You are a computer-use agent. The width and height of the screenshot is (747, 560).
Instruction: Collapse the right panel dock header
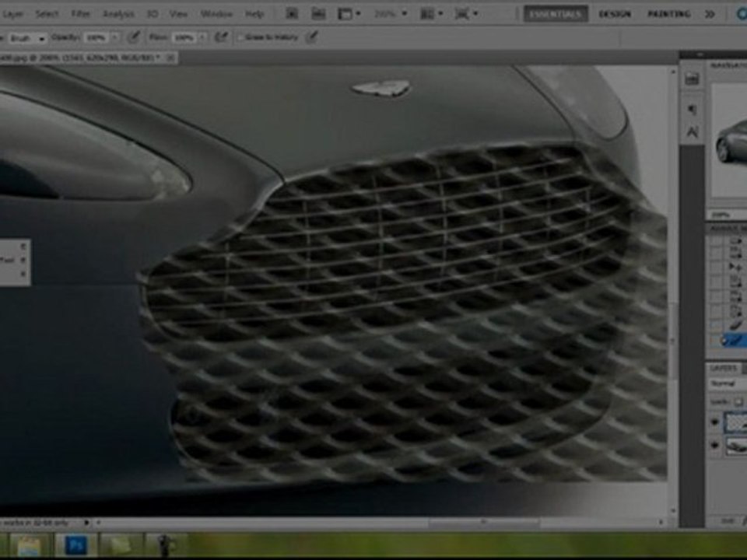(700, 54)
